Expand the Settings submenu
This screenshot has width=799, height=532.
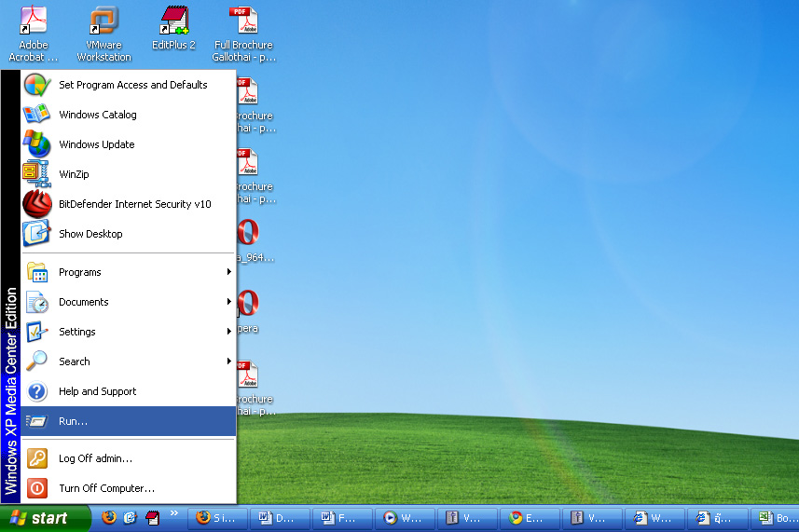(x=129, y=332)
